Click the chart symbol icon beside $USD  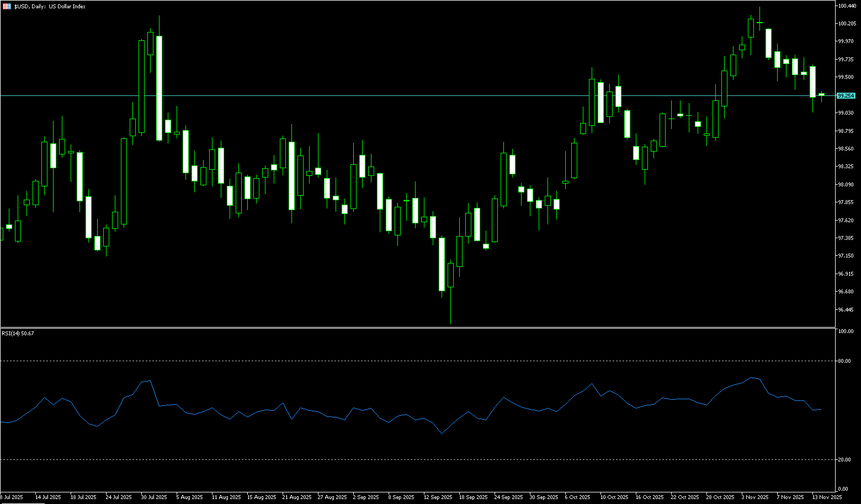7,7
